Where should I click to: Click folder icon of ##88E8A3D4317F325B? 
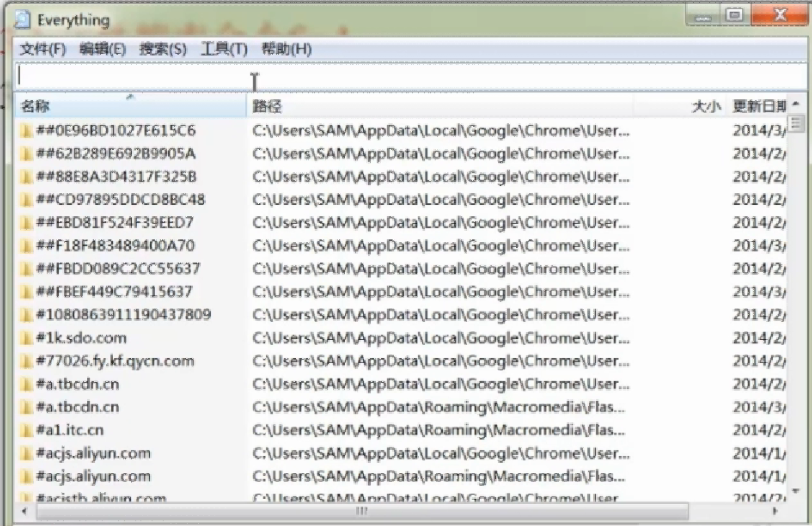click(x=26, y=177)
